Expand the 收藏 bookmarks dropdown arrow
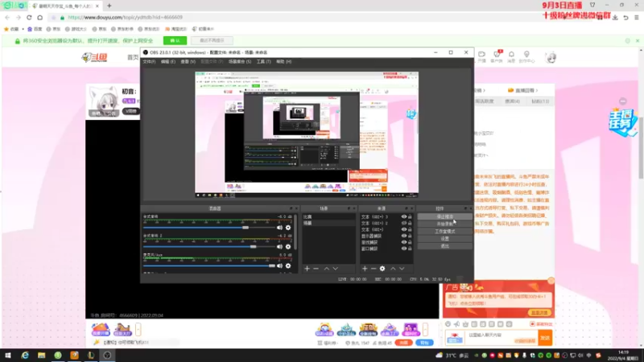This screenshot has width=644, height=362. pos(23,29)
